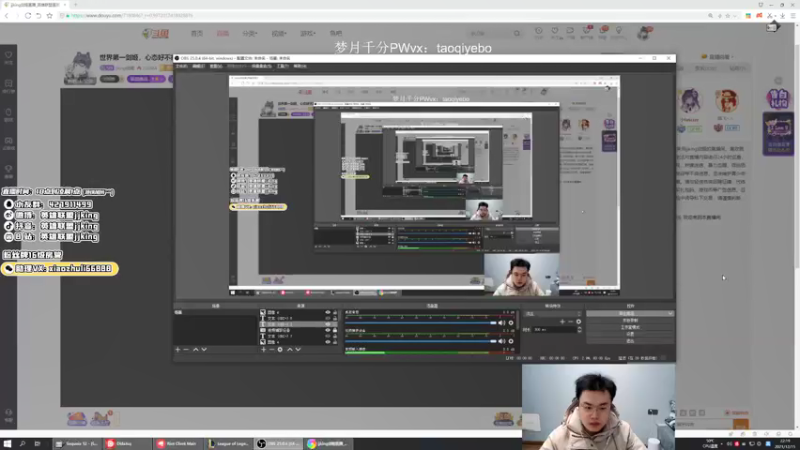Click browser back arrow
Viewport: 800px width, 450px height.
point(7,16)
